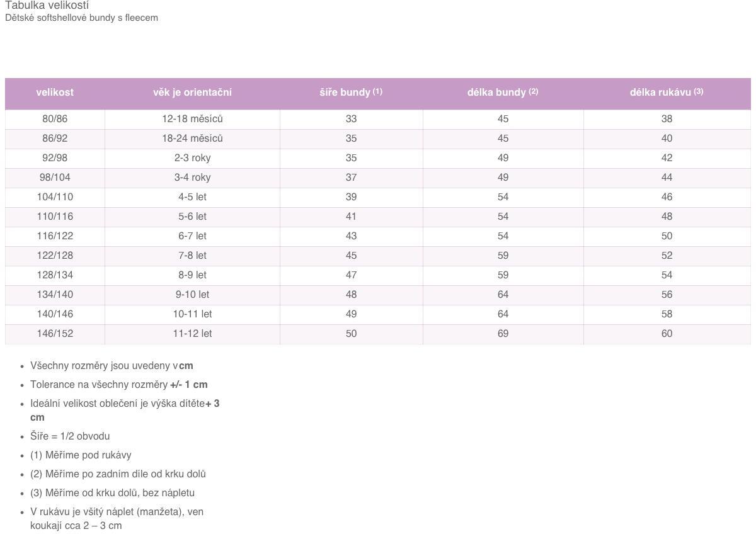This screenshot has height=534, width=756.
Task: Select the 104/110 size cell
Action: coord(55,197)
